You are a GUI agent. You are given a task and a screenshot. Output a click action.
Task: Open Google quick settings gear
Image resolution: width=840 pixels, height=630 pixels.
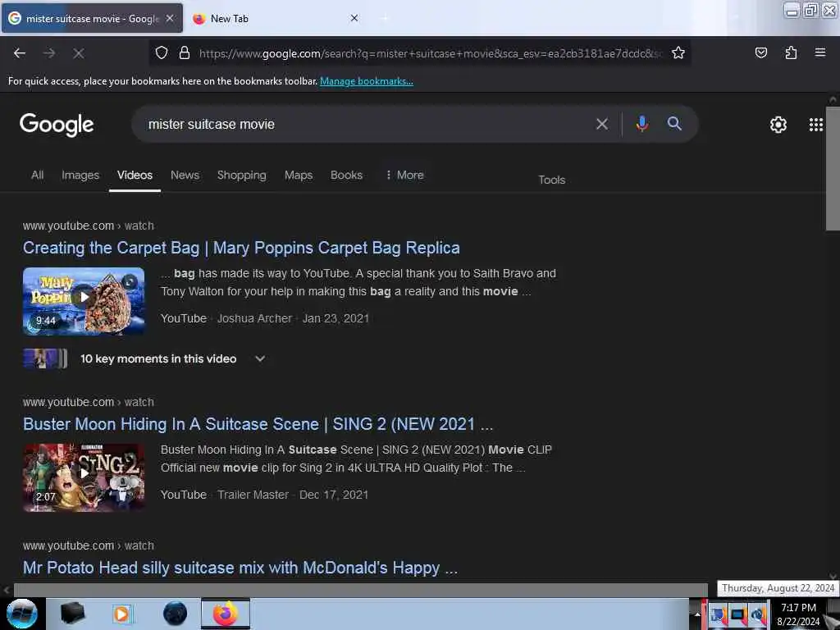778,125
